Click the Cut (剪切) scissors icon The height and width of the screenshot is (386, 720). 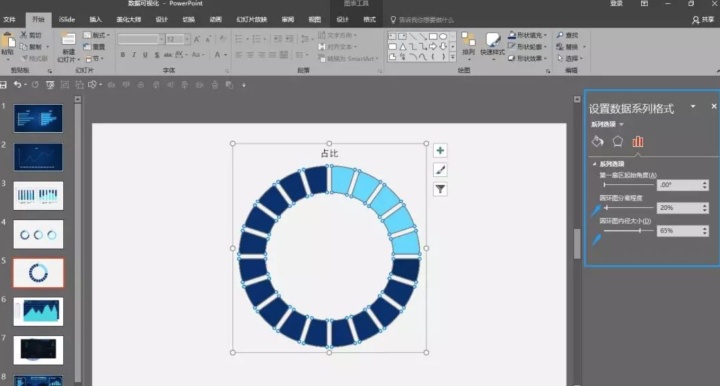point(23,35)
